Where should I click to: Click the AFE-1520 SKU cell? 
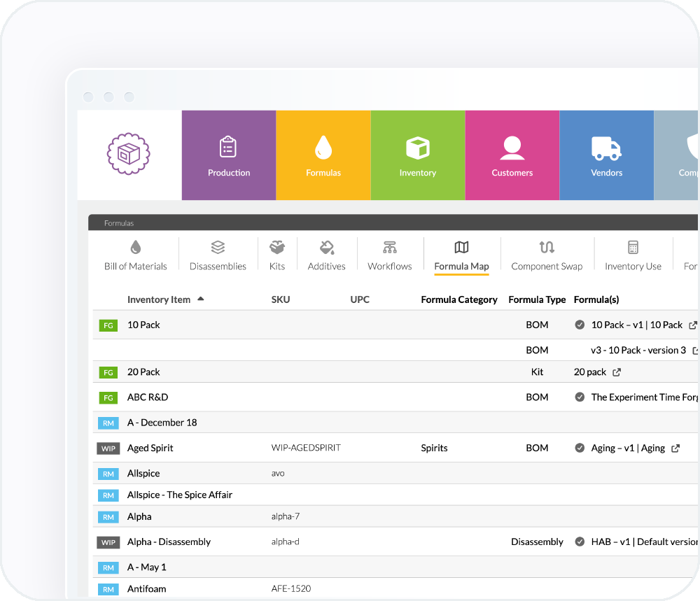(x=290, y=588)
